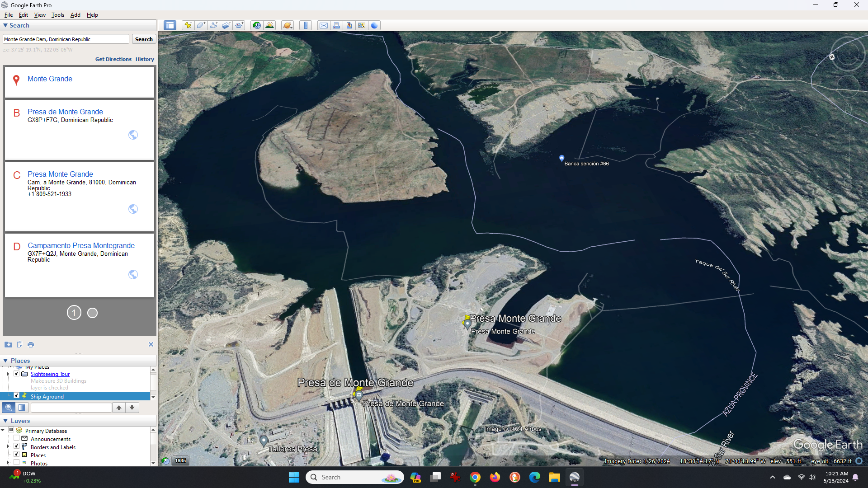The width and height of the screenshot is (868, 488).
Task: Open the Add menu
Action: [x=75, y=15]
